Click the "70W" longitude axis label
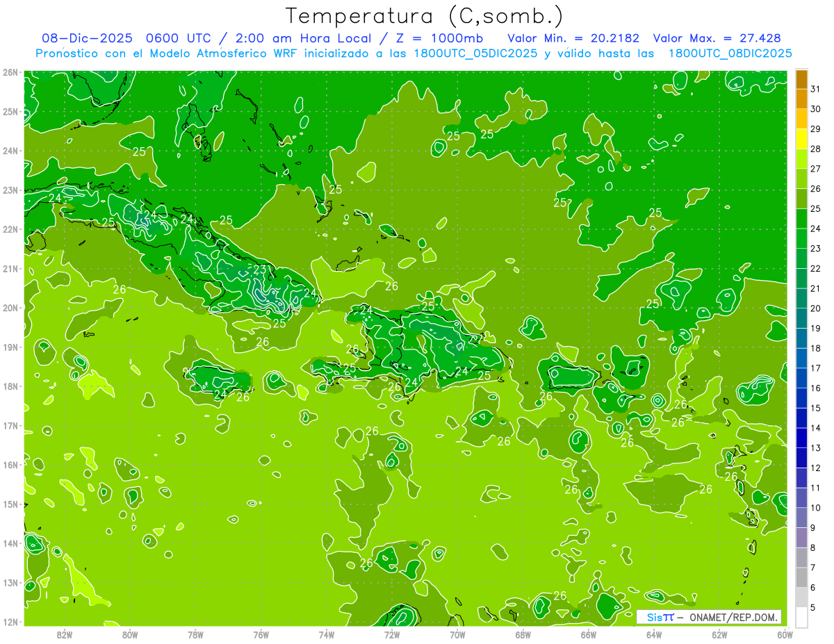The image size is (834, 644). click(457, 634)
